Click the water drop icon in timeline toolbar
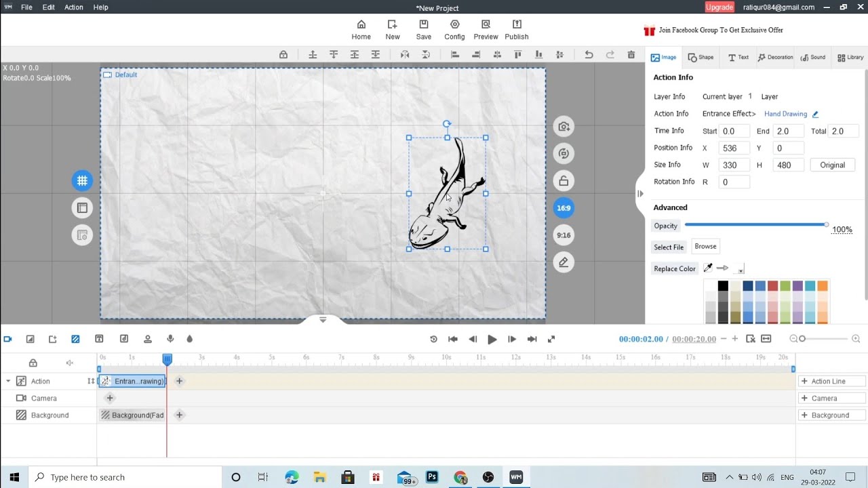 click(190, 339)
